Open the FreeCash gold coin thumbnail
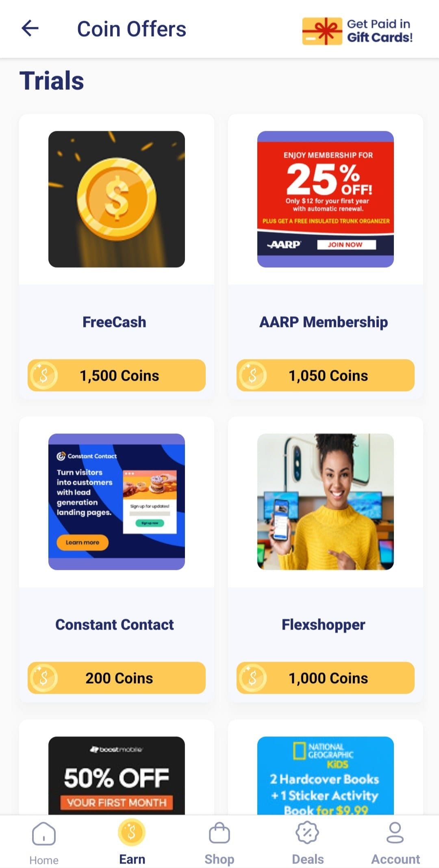 tap(117, 199)
